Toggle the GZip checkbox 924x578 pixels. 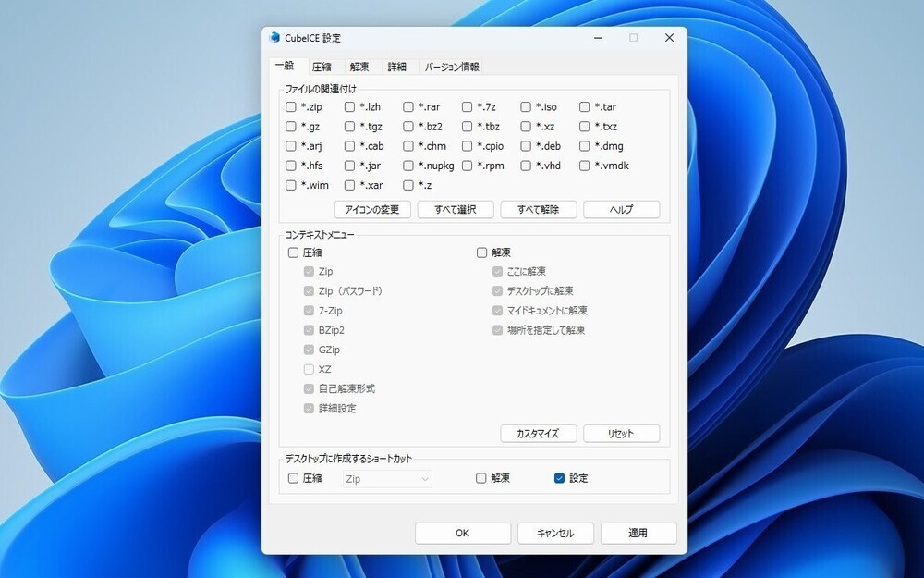pos(309,350)
